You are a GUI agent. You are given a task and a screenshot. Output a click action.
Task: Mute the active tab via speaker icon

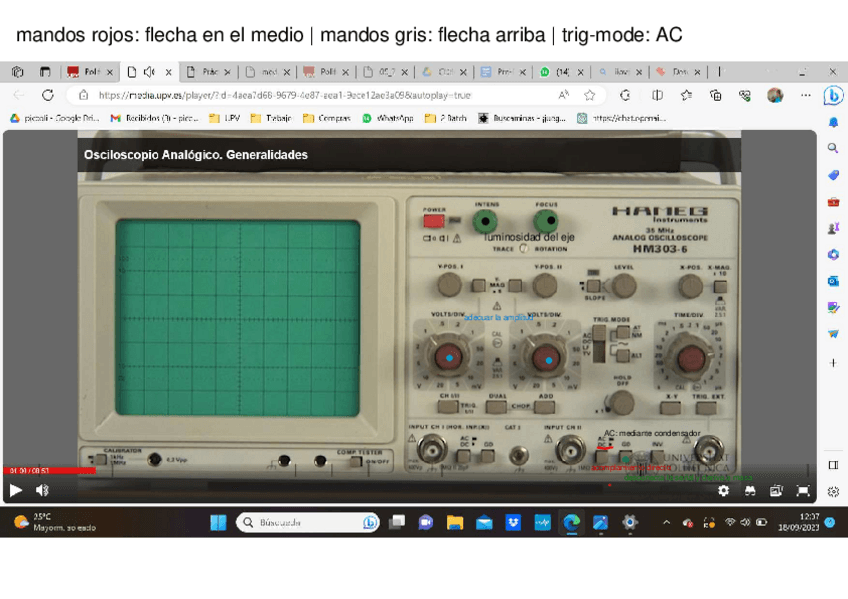tap(149, 71)
